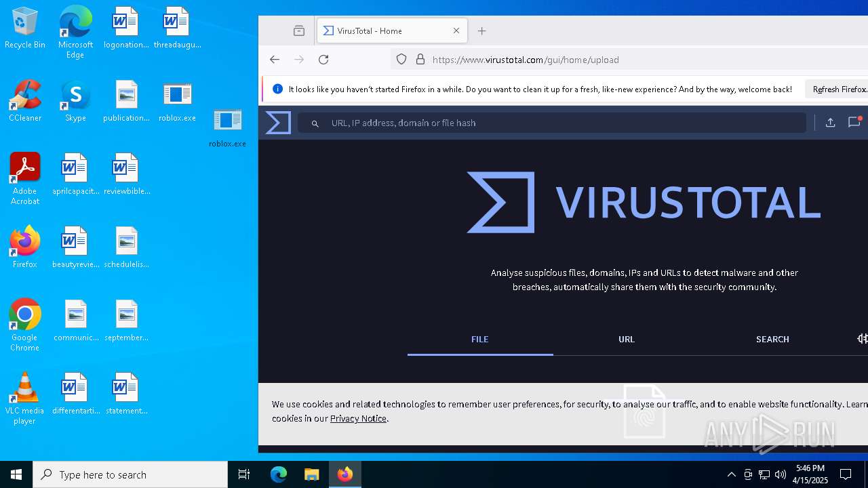
Task: Open VLC media player shortcut
Action: [25, 399]
